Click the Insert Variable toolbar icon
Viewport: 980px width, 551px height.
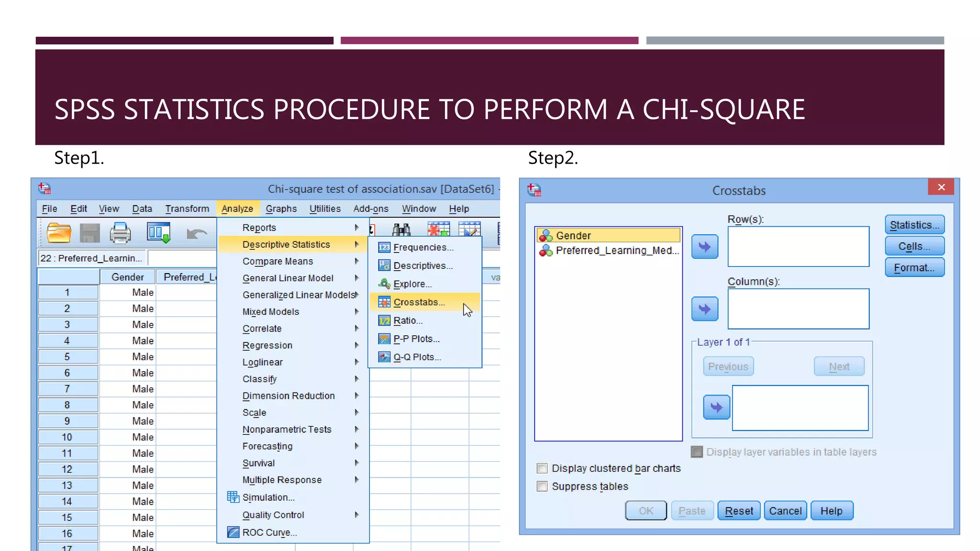point(469,229)
